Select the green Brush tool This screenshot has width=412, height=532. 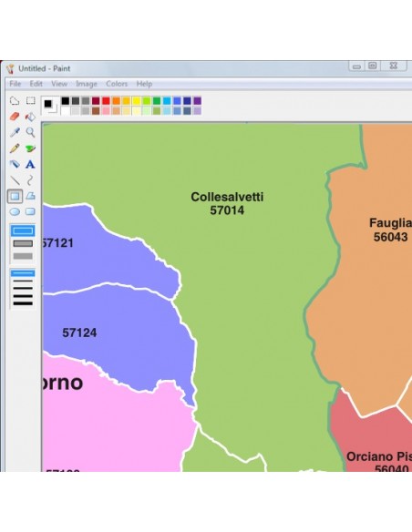pos(31,148)
